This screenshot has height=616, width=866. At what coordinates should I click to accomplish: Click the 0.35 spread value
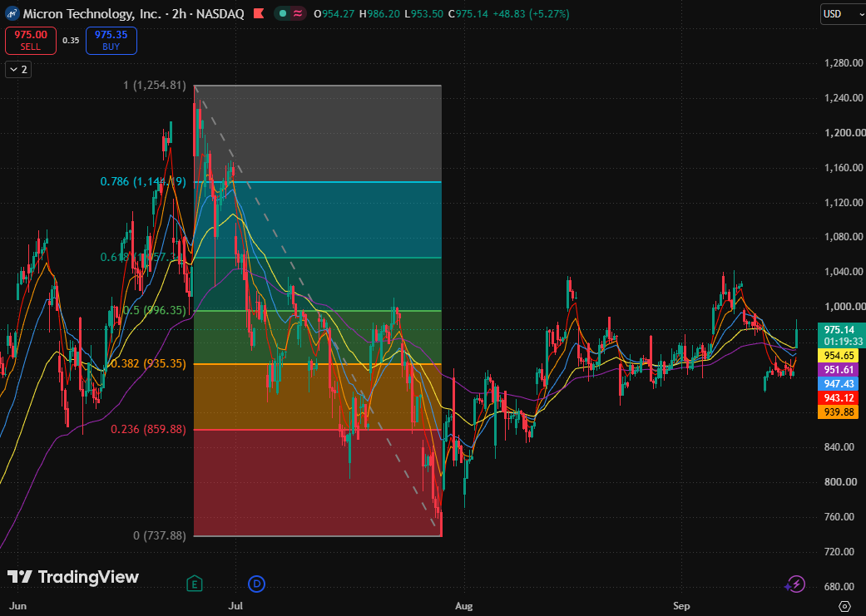(71, 40)
